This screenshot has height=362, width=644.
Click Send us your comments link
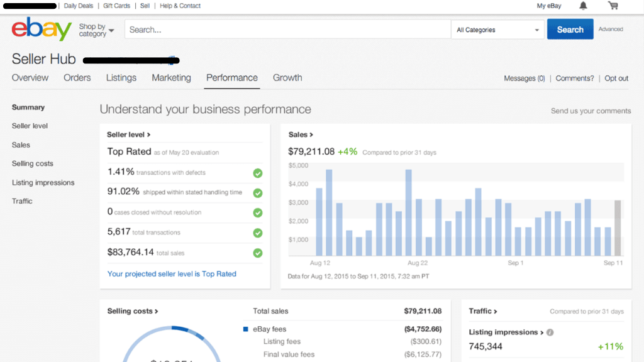[x=591, y=111]
